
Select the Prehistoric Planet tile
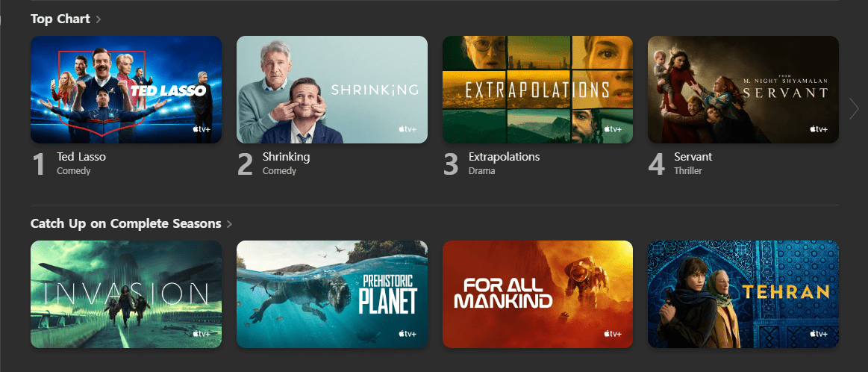pyautogui.click(x=332, y=294)
